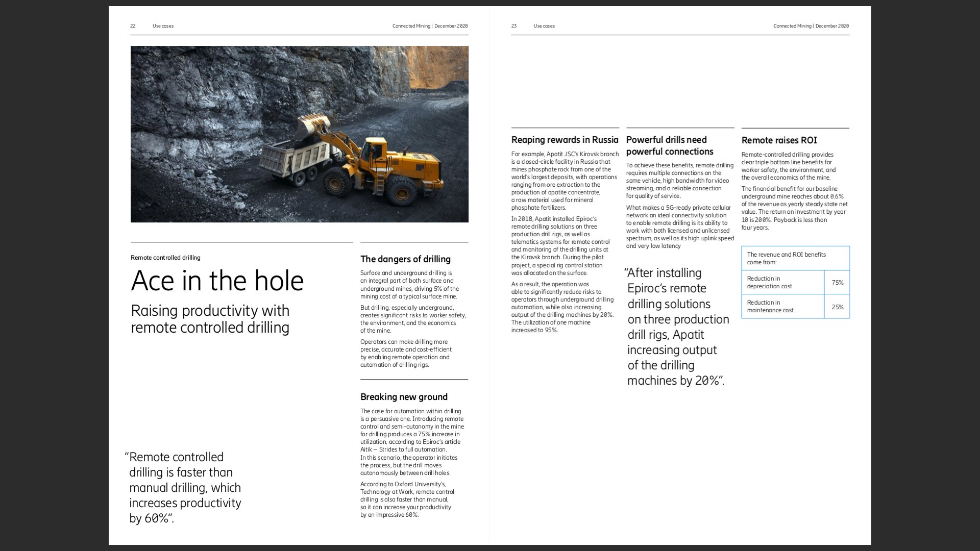Viewport: 980px width, 551px height.
Task: Click 'Connected Mining | December 2020' on page 23
Action: (811, 26)
